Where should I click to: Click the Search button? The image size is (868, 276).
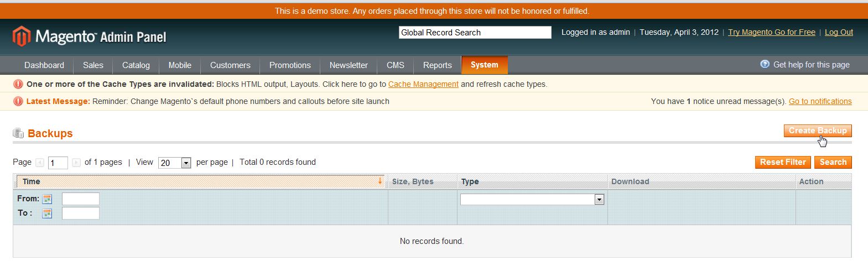(833, 162)
